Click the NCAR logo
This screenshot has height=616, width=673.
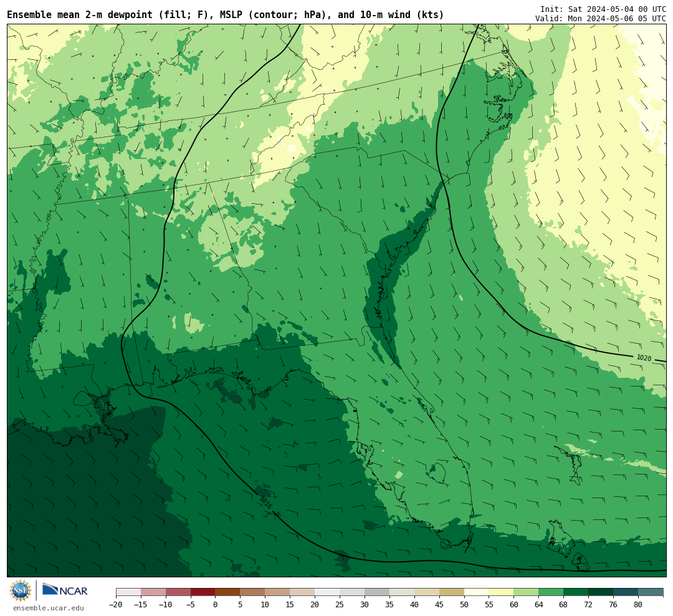65,590
